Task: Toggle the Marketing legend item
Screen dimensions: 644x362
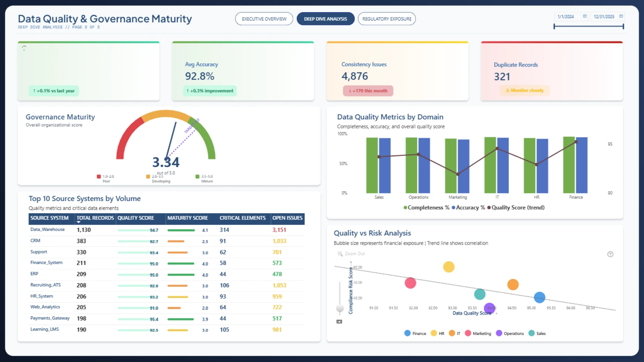Action: (x=478, y=333)
